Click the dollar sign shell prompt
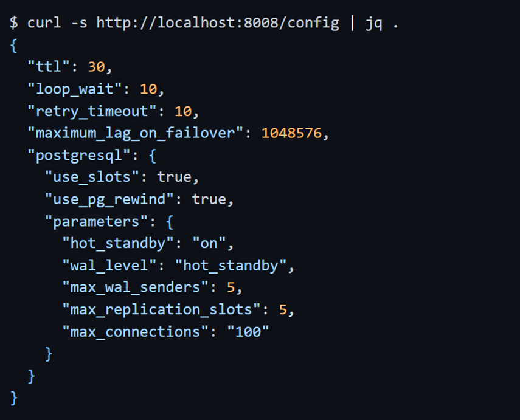Image resolution: width=520 pixels, height=420 pixels. coord(14,23)
